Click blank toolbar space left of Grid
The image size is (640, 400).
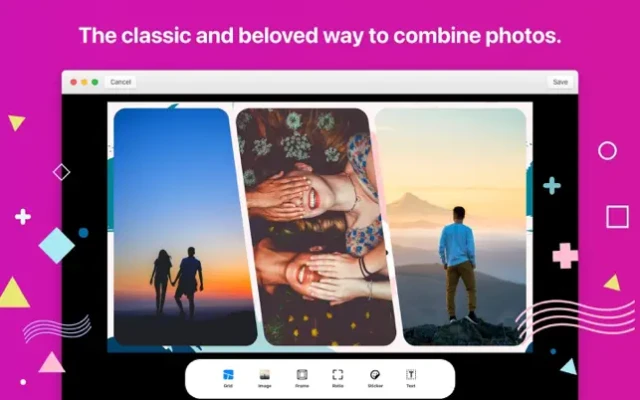[202, 378]
